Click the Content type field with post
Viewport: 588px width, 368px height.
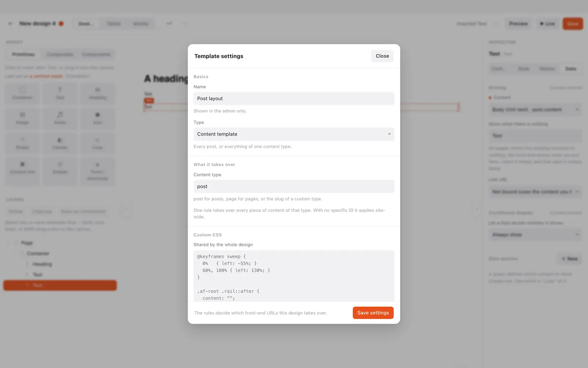pos(294,187)
